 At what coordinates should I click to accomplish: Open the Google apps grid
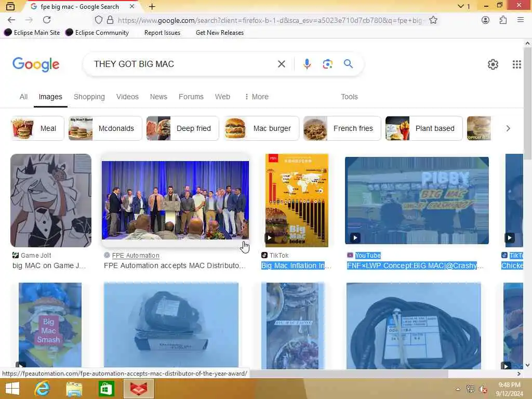(x=517, y=64)
